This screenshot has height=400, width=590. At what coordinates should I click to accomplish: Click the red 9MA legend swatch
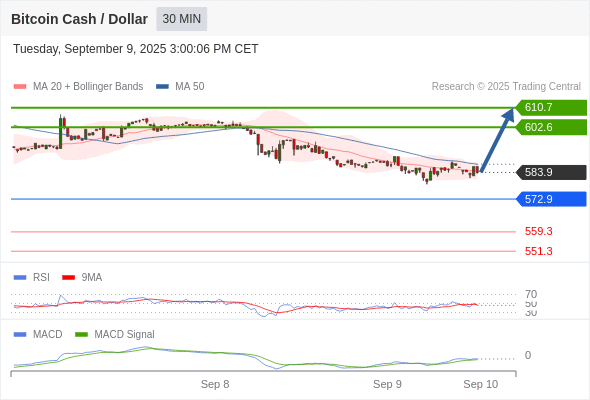click(68, 278)
